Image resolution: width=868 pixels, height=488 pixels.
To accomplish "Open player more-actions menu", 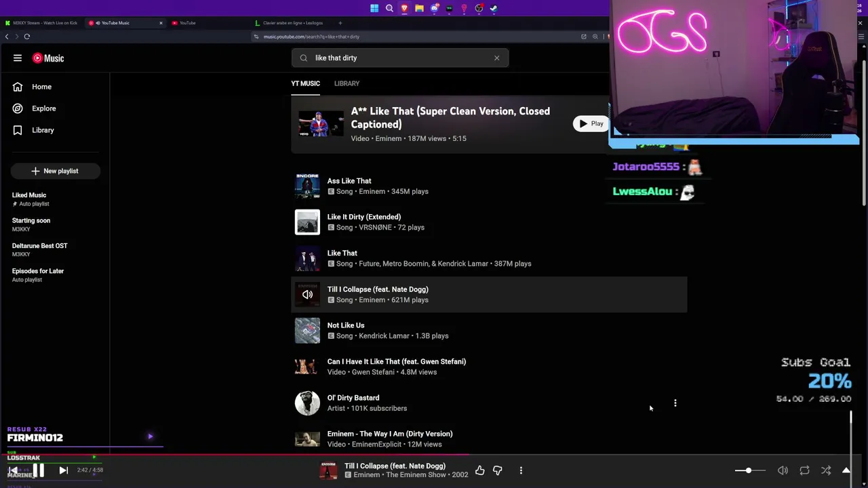I will coord(521,470).
